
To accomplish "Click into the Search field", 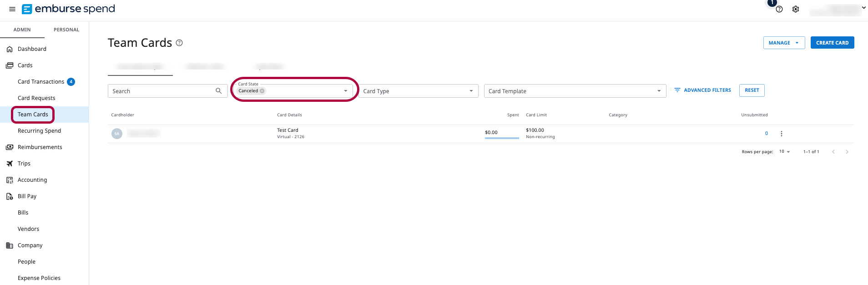I will pyautogui.click(x=161, y=91).
